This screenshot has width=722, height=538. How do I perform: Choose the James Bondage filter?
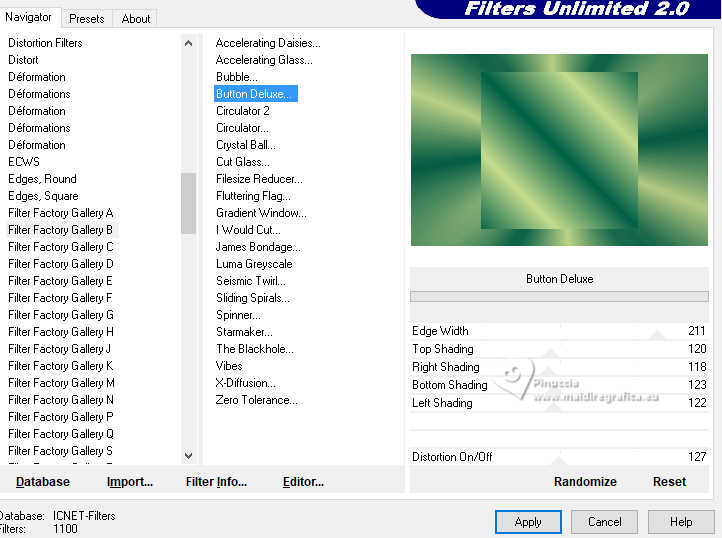coord(258,247)
